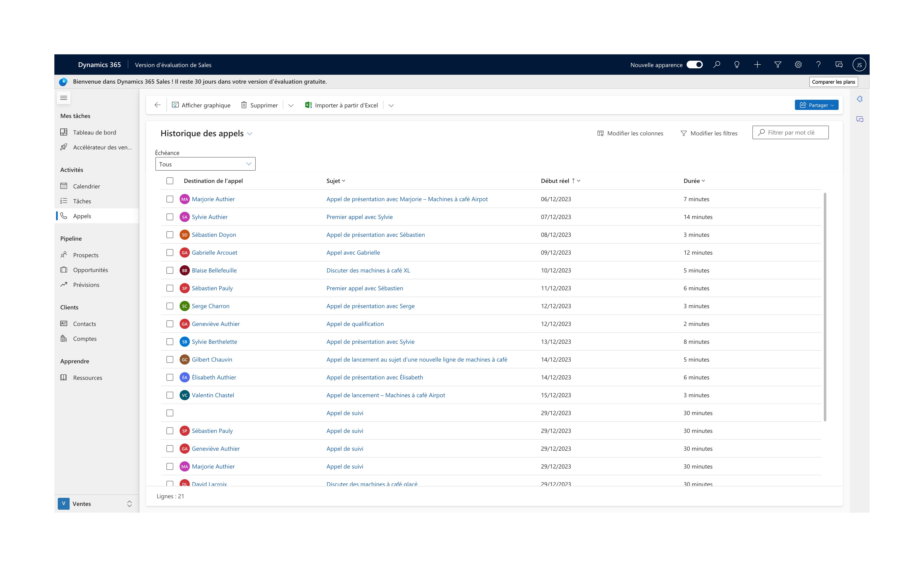Open the JS user profile avatar

(859, 65)
